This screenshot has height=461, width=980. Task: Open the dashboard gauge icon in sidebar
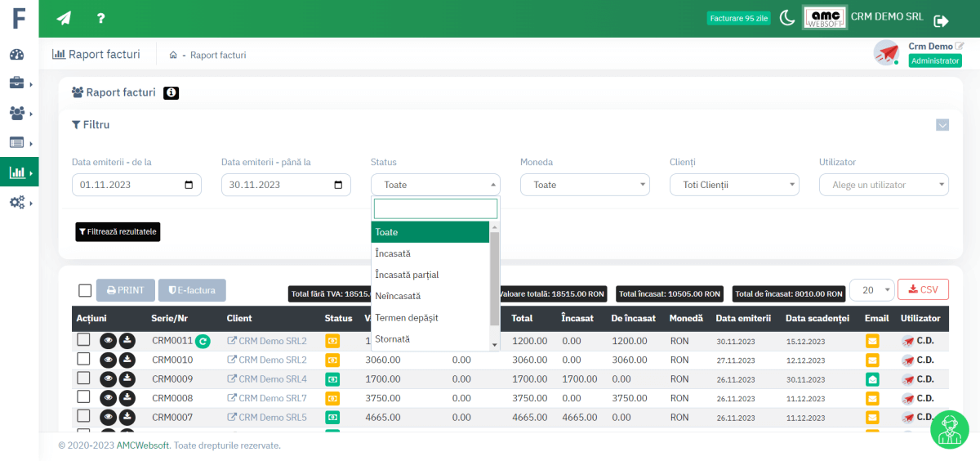click(x=17, y=55)
